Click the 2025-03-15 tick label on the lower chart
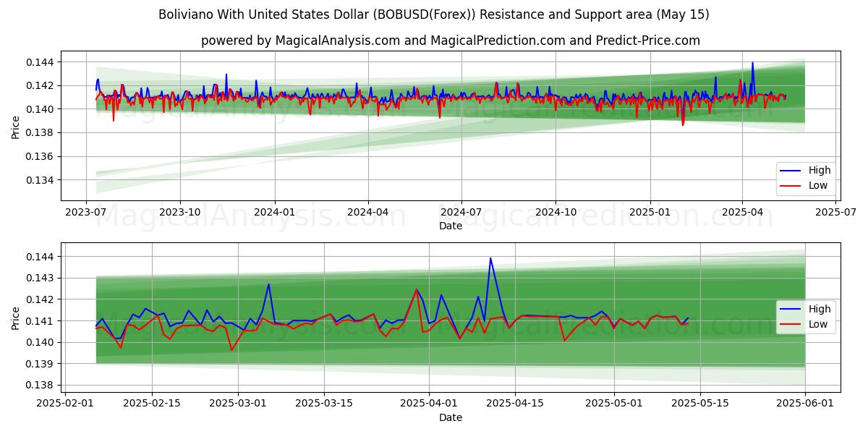Screen dimensions: 868x434 [325, 404]
